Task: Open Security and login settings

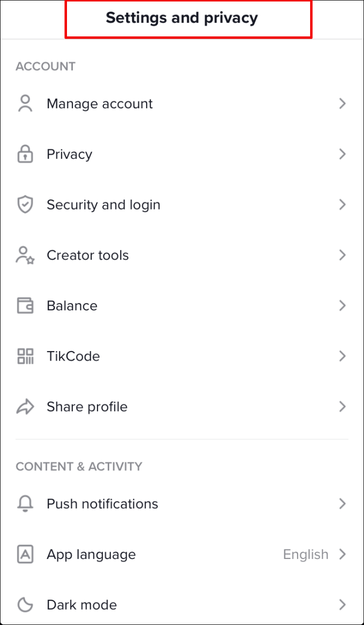Action: (x=103, y=205)
